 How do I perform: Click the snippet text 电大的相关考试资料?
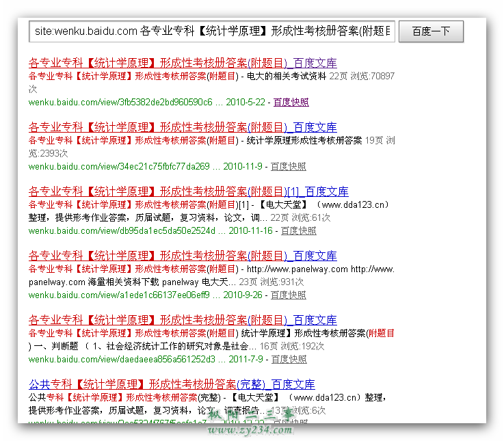point(287,76)
